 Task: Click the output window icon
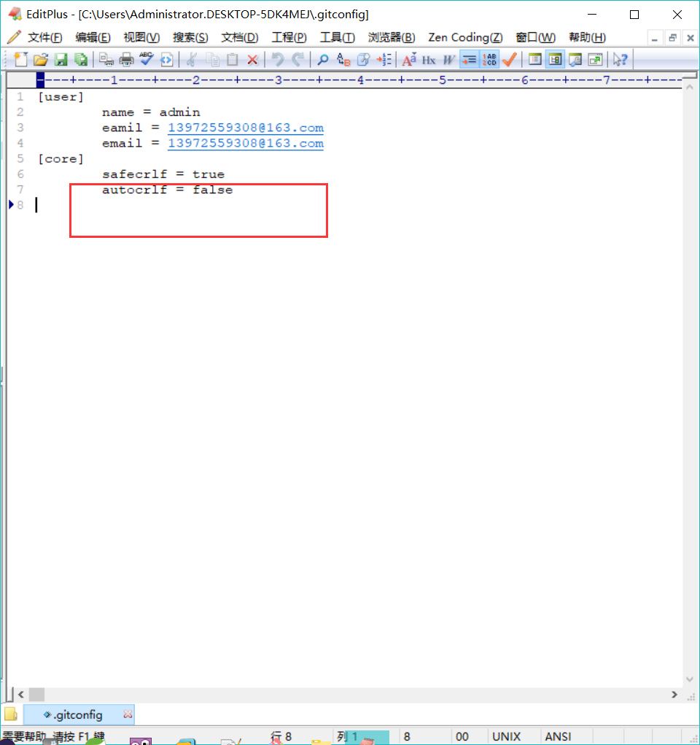tap(575, 59)
